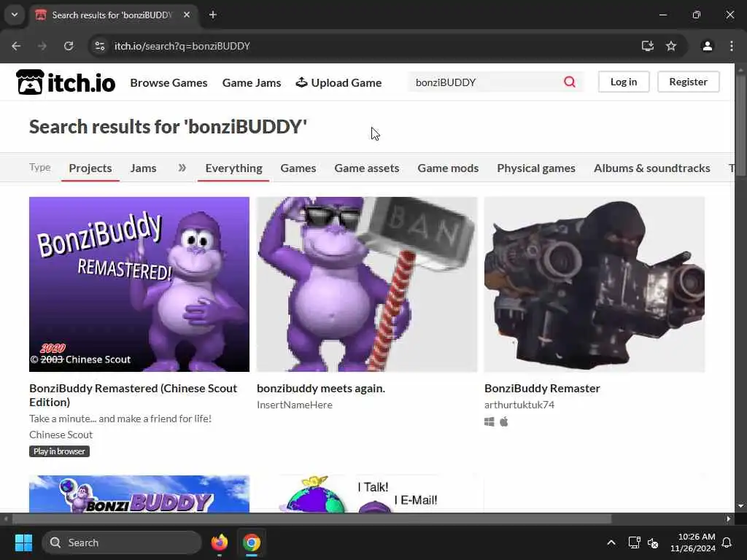This screenshot has width=747, height=560.
Task: Filter results by Game assets
Action: (367, 168)
